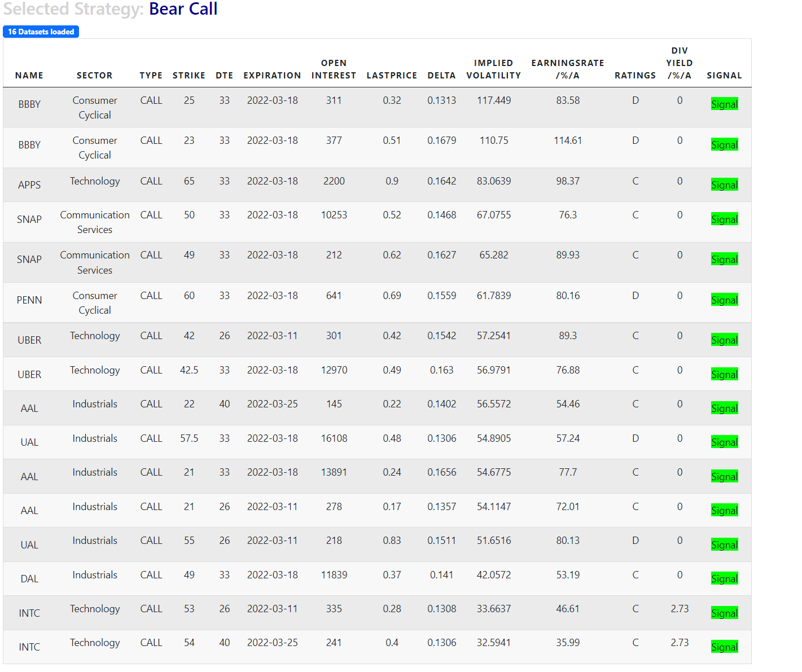
Task: Select the APPS ticker name cell
Action: coord(29,185)
